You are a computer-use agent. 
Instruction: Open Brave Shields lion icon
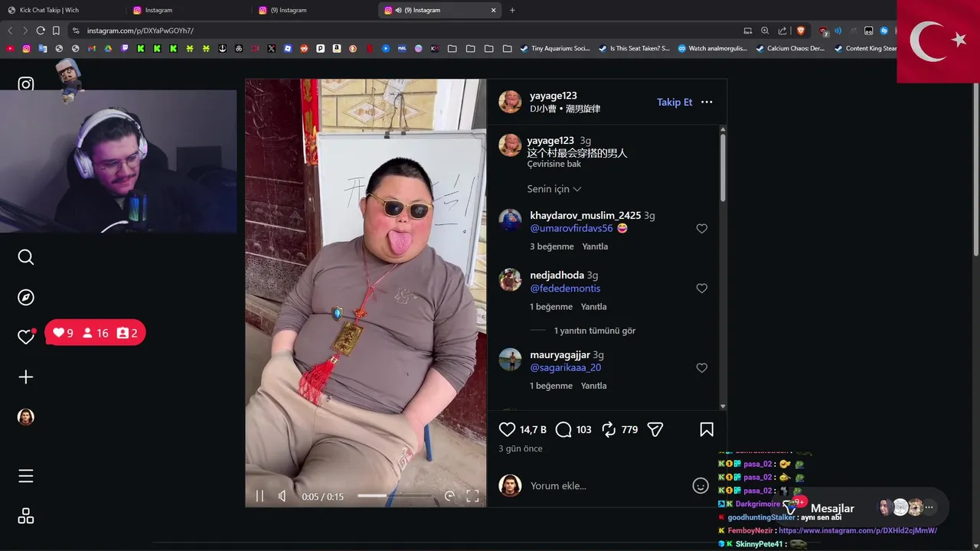coord(801,31)
